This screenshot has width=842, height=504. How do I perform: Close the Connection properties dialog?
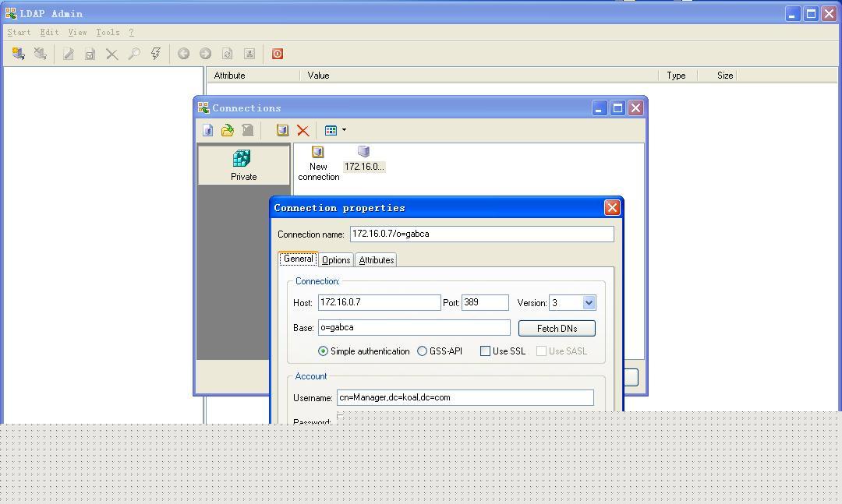click(x=612, y=208)
